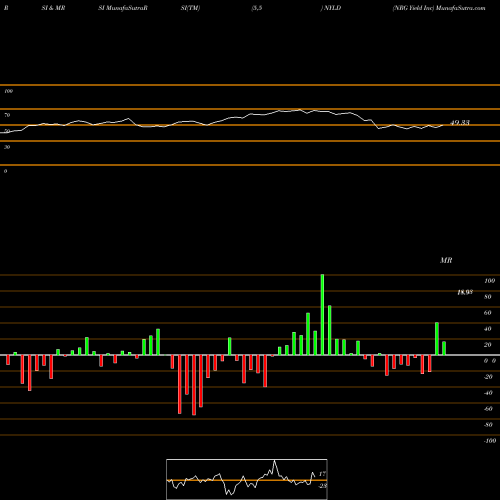Viewport: 500px width, 500px height.
Task: Click the "SI MunafaSutraR" header label
Action: [x=123, y=8]
